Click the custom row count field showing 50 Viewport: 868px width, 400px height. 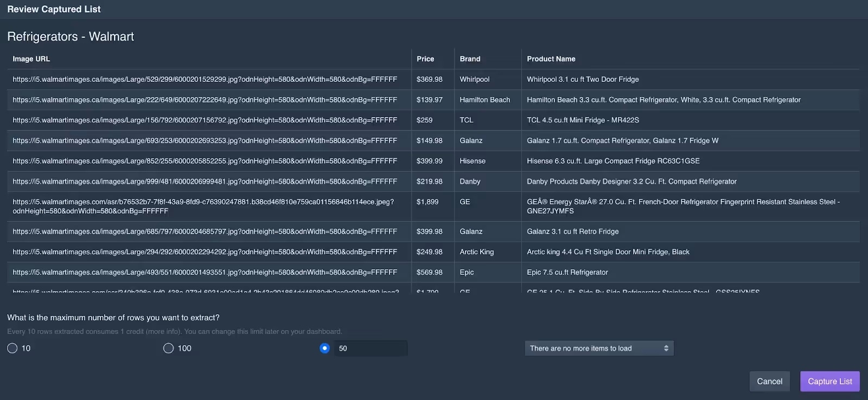370,349
